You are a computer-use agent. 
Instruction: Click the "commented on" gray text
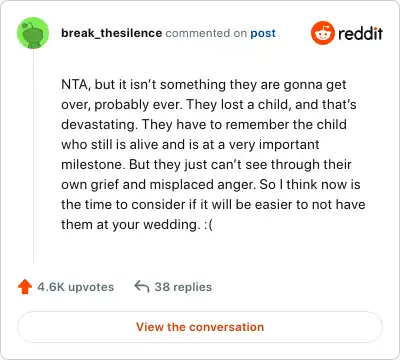[x=206, y=33]
